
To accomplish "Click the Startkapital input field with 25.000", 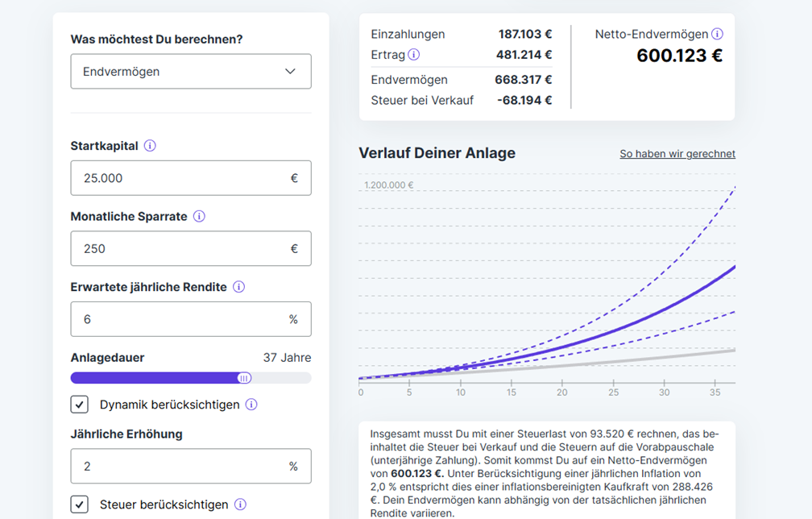I will (x=181, y=178).
